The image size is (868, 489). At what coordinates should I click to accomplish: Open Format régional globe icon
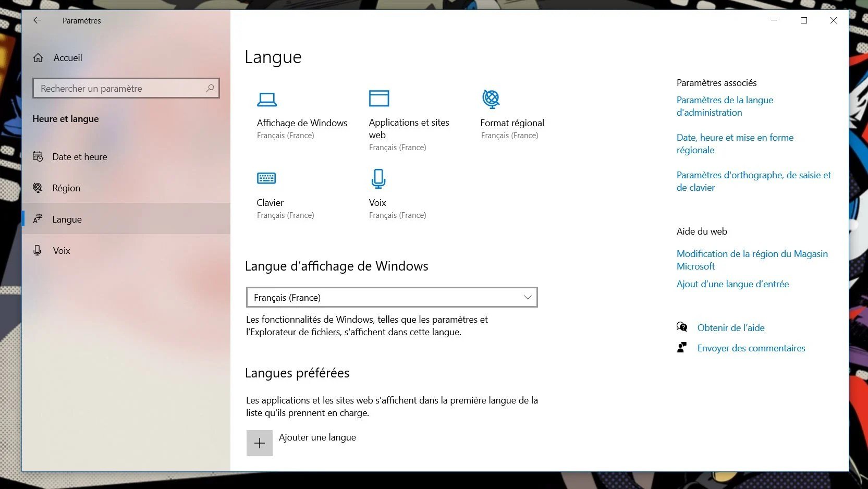[491, 99]
